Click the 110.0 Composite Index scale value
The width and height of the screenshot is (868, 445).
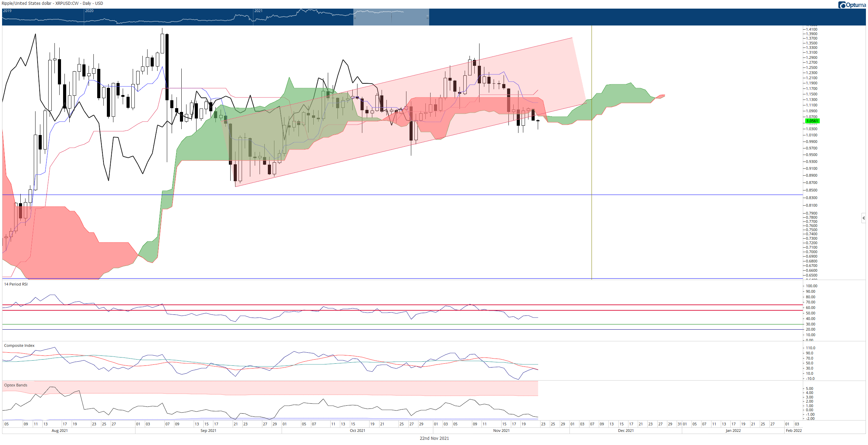pyautogui.click(x=810, y=348)
